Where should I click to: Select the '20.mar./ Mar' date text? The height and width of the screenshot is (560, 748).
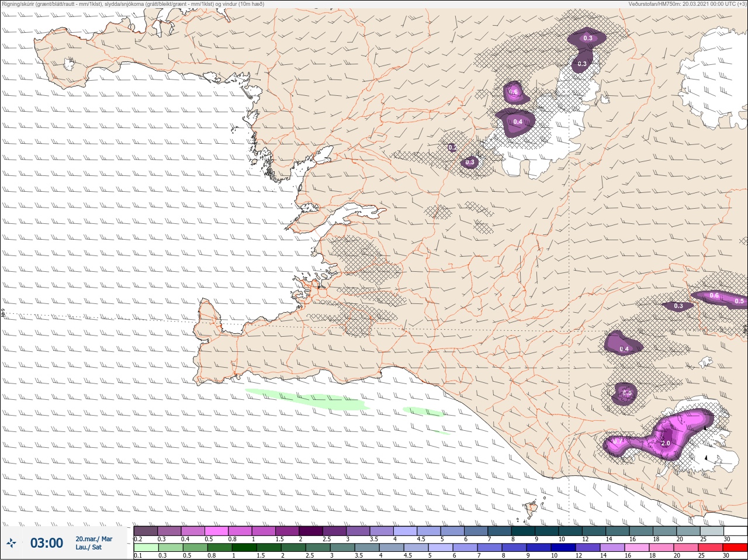click(94, 539)
